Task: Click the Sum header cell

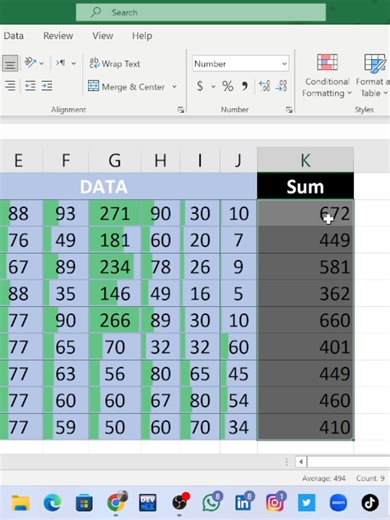Action: pos(305,186)
